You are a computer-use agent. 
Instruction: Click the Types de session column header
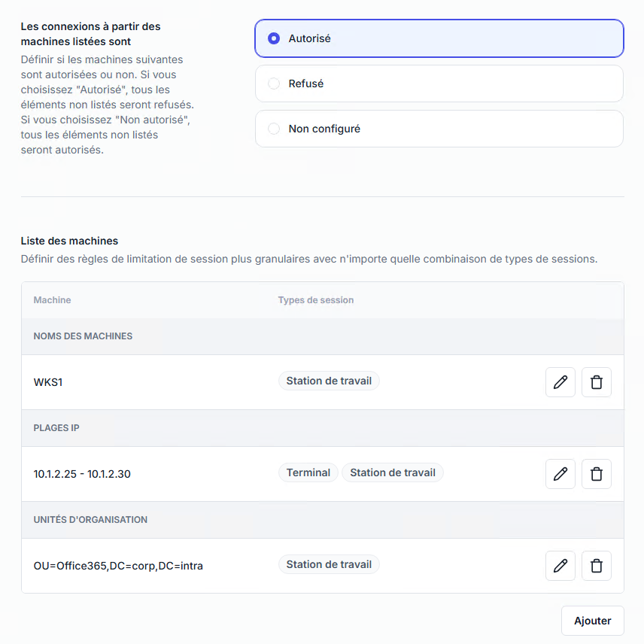[x=315, y=300]
